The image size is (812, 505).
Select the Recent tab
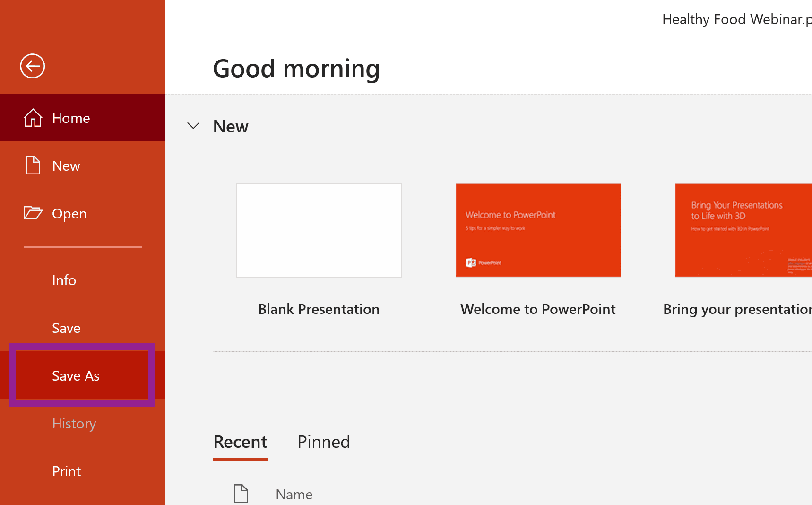pos(240,441)
